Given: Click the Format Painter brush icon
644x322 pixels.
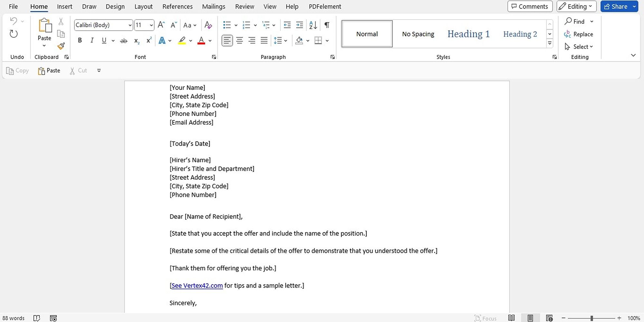Looking at the screenshot, I should 61,46.
